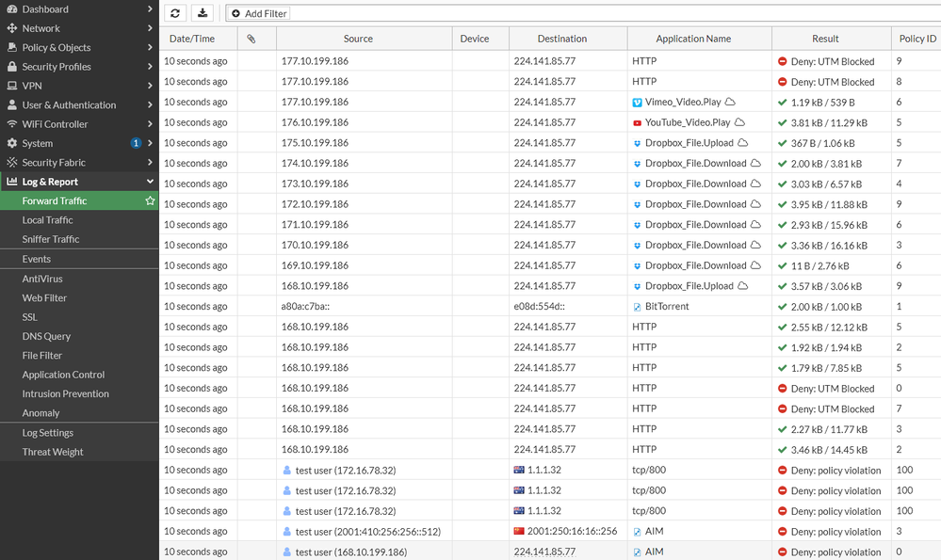This screenshot has height=560, width=941.
Task: Click the Add Filter button
Action: pos(260,13)
